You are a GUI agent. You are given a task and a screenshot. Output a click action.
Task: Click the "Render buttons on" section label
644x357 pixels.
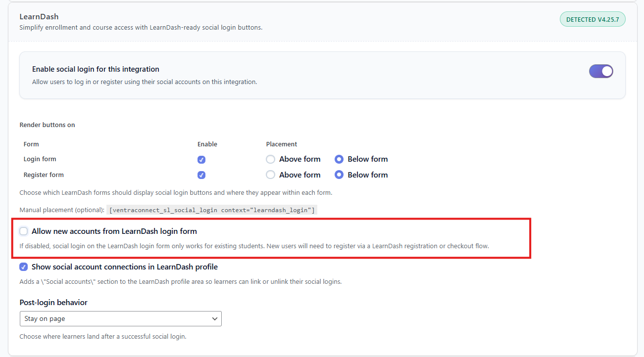tap(47, 125)
